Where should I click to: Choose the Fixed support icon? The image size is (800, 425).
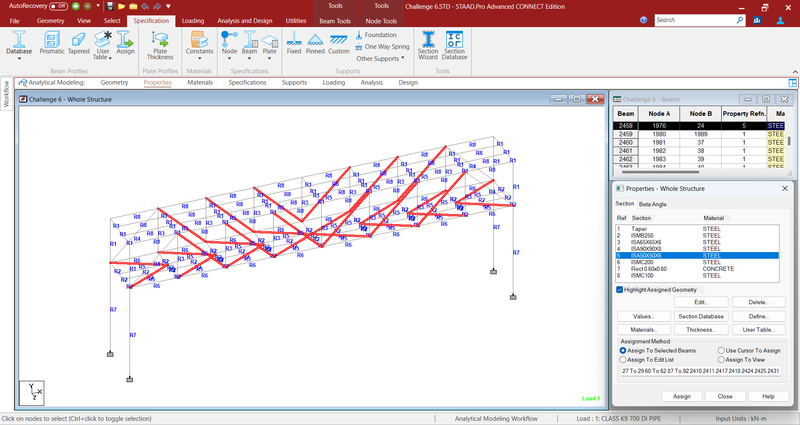coord(294,43)
